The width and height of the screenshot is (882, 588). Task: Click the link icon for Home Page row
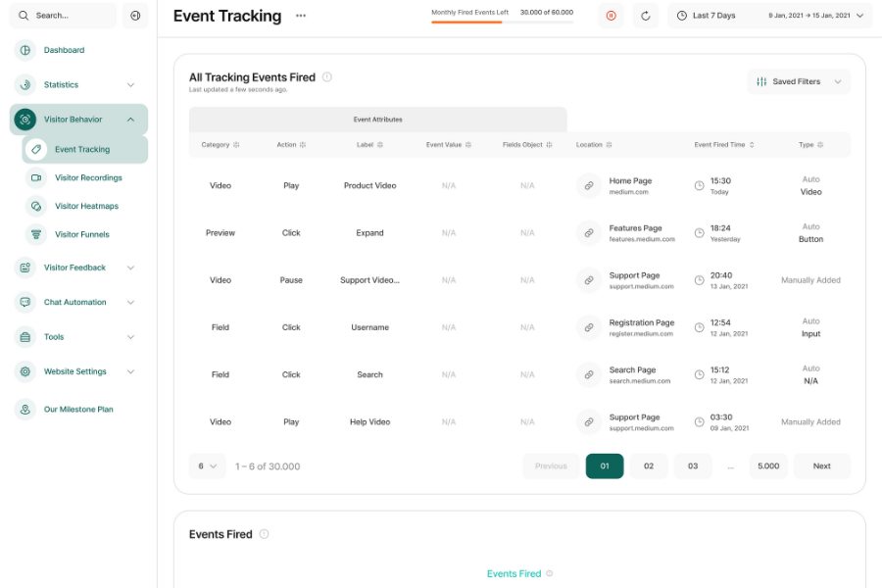pyautogui.click(x=588, y=185)
